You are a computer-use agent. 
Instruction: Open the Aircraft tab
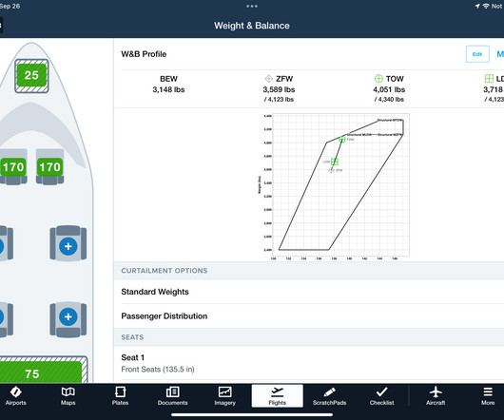(436, 396)
